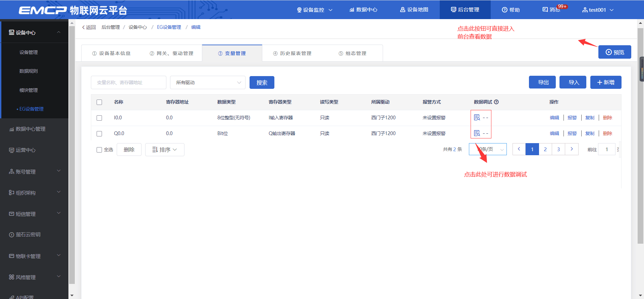Screen dimensions: 644x299
Task: Open the 条/页 page size dropdown
Action: pos(488,149)
